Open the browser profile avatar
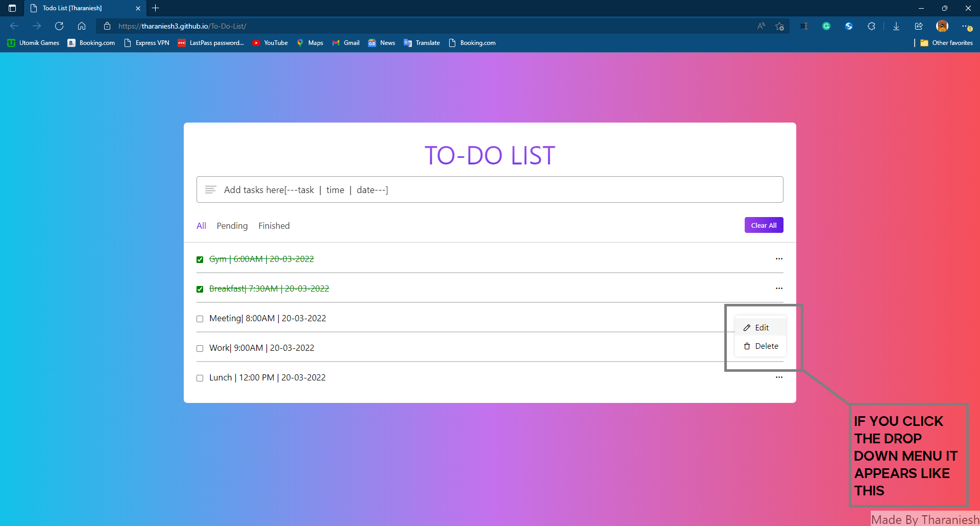The width and height of the screenshot is (980, 526). 942,26
